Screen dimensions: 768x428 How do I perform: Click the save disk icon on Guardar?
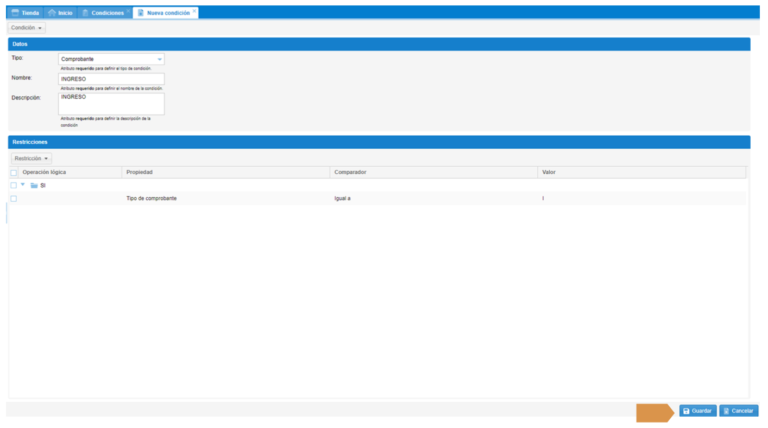pos(686,411)
